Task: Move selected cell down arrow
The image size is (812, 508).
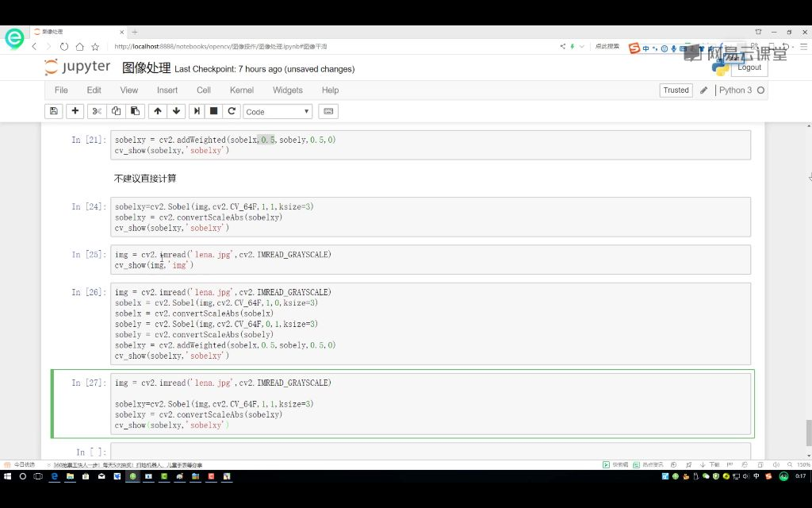Action: click(177, 111)
